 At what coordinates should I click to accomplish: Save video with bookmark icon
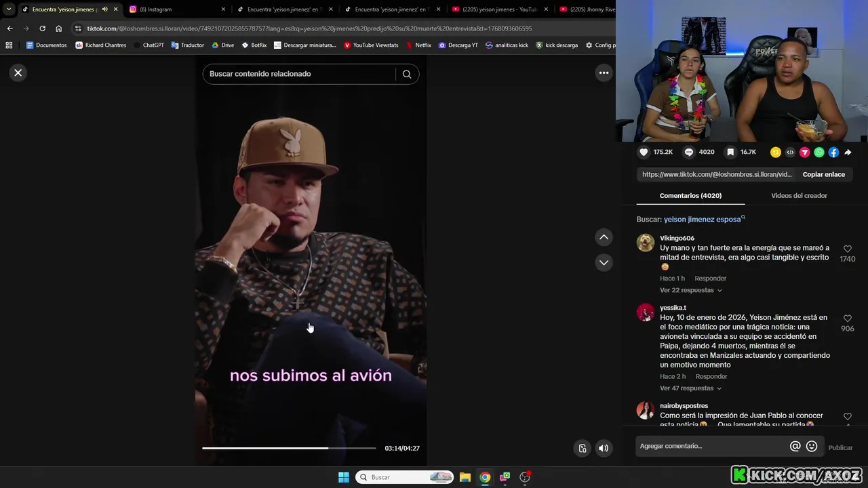(x=730, y=152)
